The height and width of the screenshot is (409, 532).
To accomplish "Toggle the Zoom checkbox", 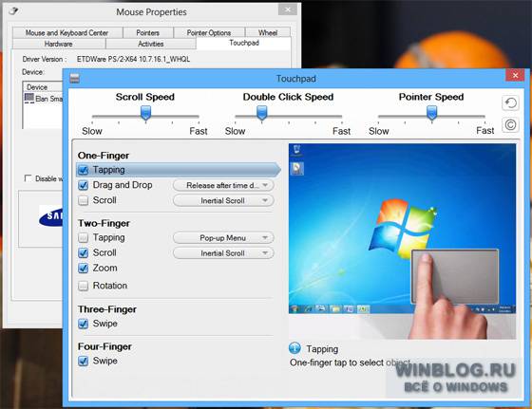I will coord(84,268).
